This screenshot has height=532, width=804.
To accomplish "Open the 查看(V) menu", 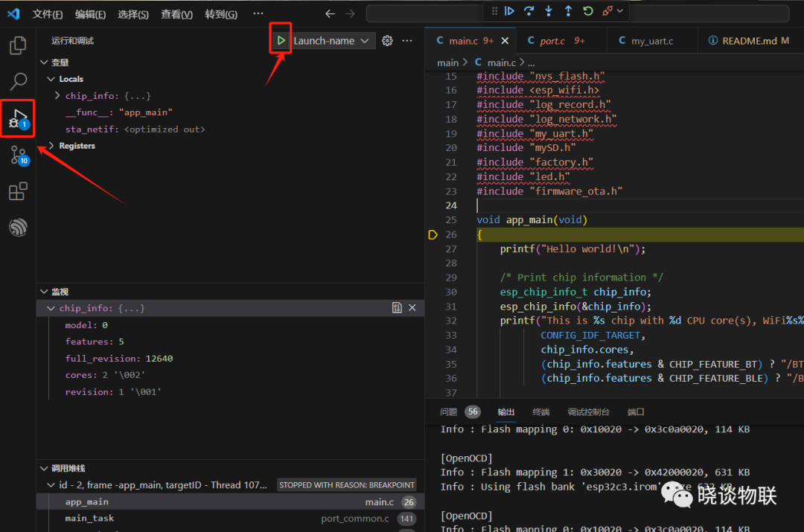I will pyautogui.click(x=176, y=14).
